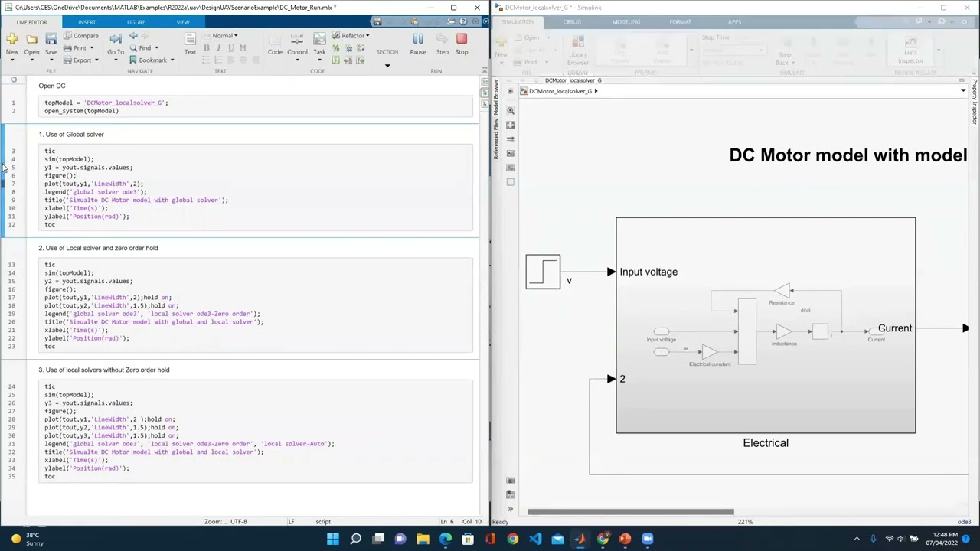
Task: Click the DCMotor_localsolver_G breadcrumb in Simulink
Action: point(560,91)
